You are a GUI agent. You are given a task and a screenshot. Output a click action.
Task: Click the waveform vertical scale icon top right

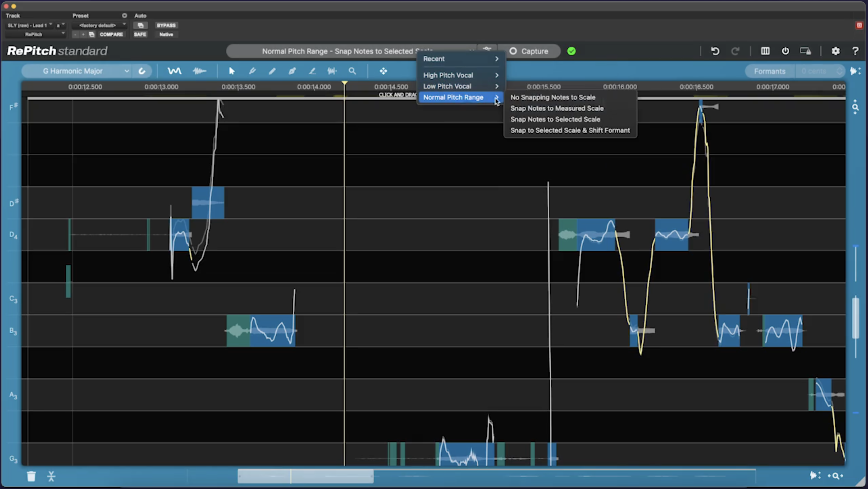(x=855, y=71)
